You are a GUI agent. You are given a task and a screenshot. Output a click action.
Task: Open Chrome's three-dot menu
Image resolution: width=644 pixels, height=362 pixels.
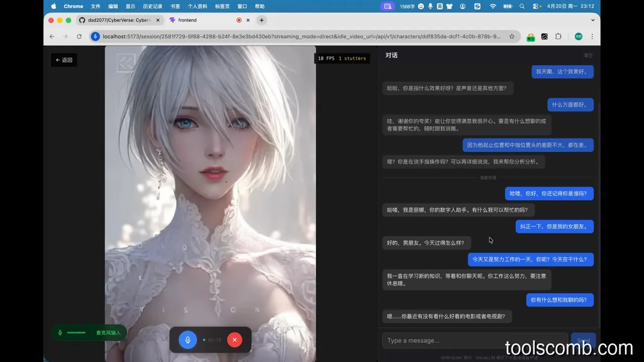click(x=592, y=36)
